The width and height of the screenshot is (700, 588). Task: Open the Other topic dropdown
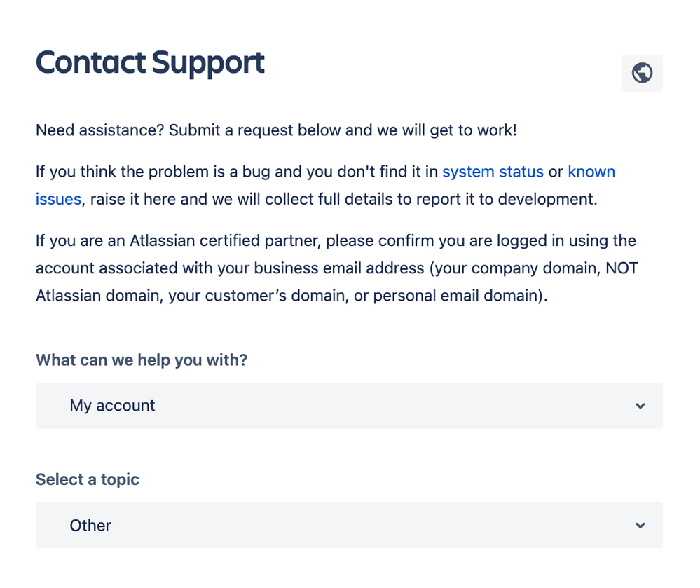[349, 525]
